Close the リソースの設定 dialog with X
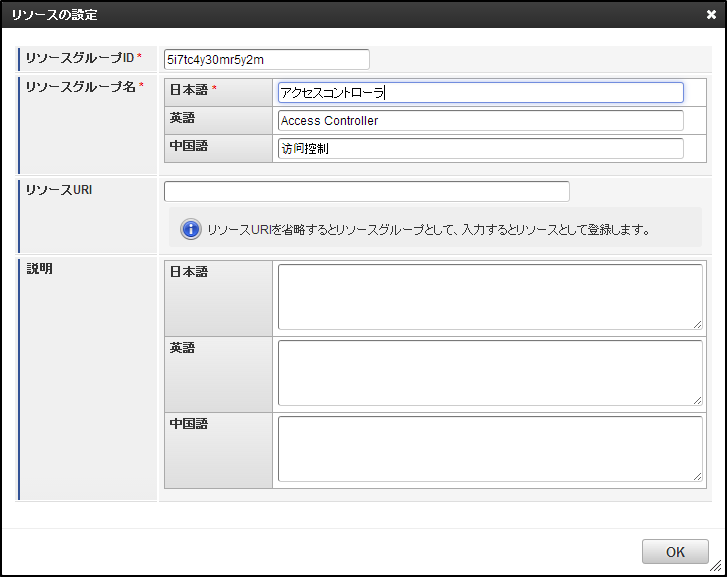727x577 pixels. 711,15
